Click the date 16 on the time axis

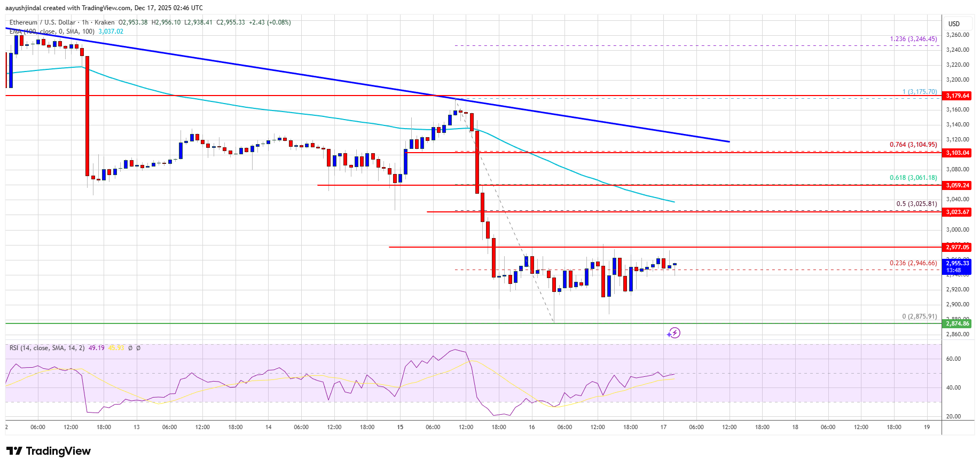pyautogui.click(x=531, y=427)
